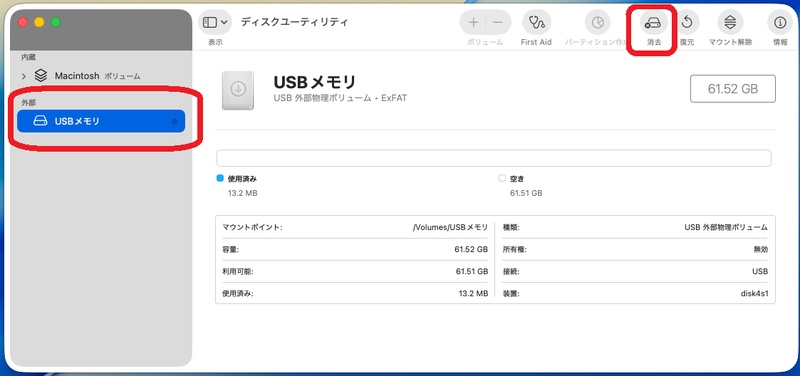Click the 所有権 label
Image resolution: width=800 pixels, height=376 pixels.
[x=515, y=249]
